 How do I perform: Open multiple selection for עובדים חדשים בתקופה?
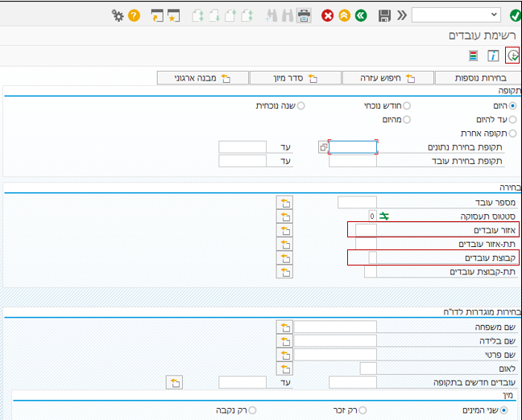[x=174, y=383]
